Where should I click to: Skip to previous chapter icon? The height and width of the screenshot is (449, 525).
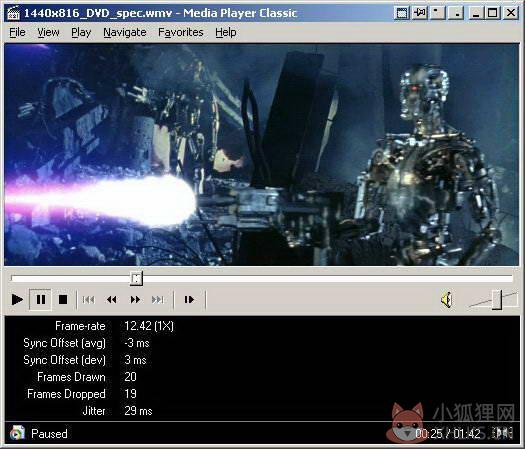click(88, 299)
